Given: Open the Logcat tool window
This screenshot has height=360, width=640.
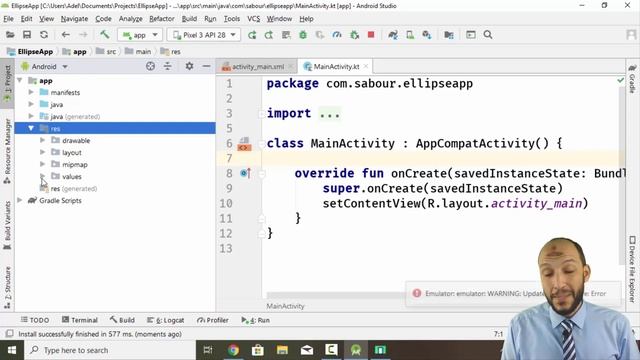Looking at the screenshot, I should click(x=166, y=320).
